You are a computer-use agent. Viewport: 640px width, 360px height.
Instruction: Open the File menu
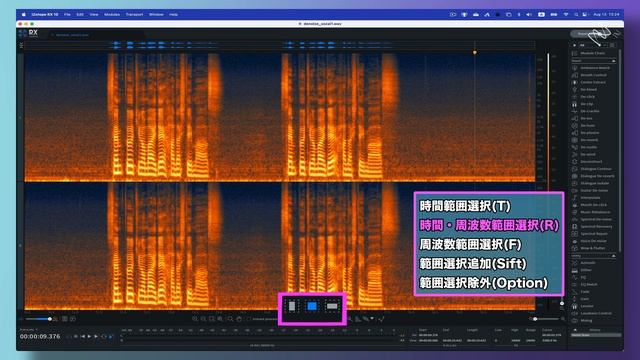click(x=67, y=14)
